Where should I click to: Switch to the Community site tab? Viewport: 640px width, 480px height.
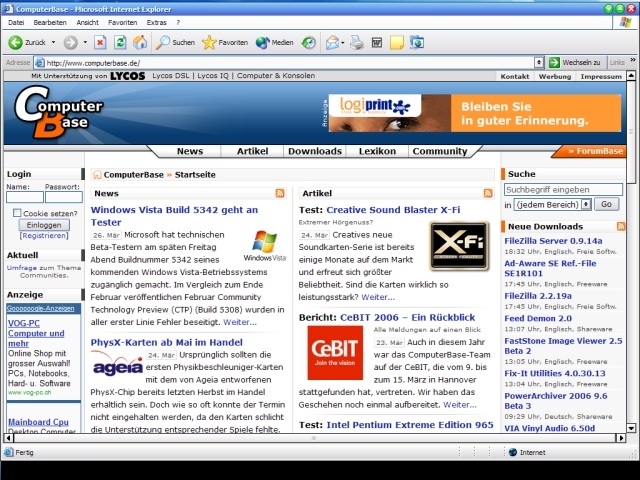440,151
